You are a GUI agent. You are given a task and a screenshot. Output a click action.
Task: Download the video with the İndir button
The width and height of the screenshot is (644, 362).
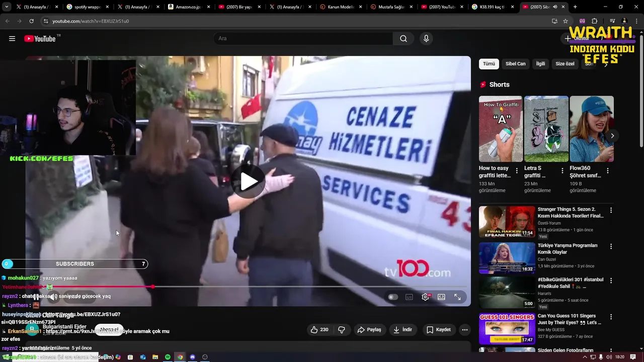click(403, 330)
